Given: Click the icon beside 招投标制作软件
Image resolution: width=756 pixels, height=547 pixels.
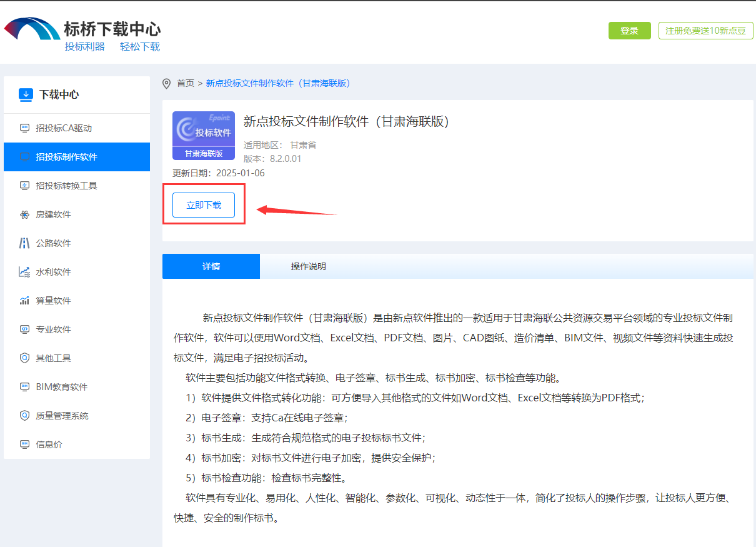Looking at the screenshot, I should pos(24,157).
